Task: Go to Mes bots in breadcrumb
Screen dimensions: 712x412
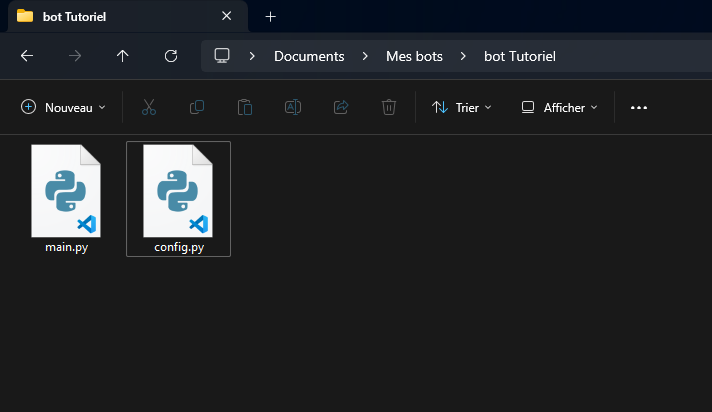Action: [414, 56]
